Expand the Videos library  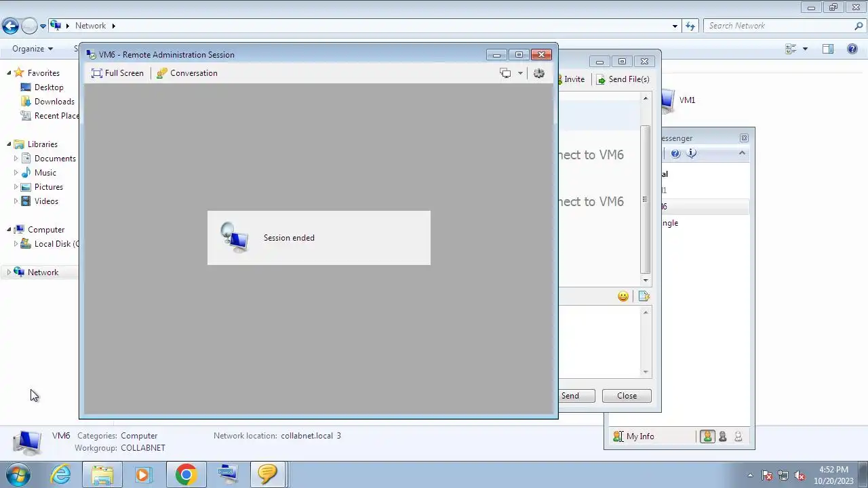16,201
